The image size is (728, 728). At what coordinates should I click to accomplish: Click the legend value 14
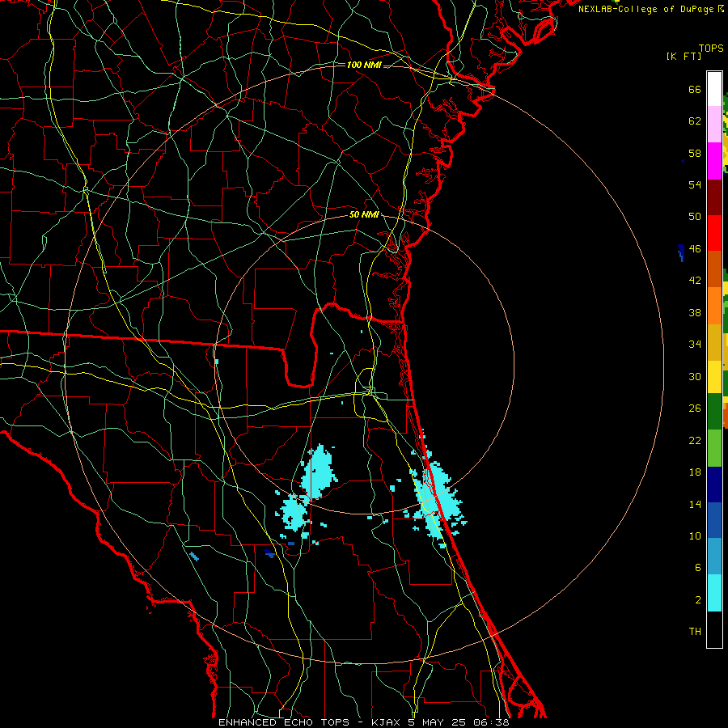(695, 504)
